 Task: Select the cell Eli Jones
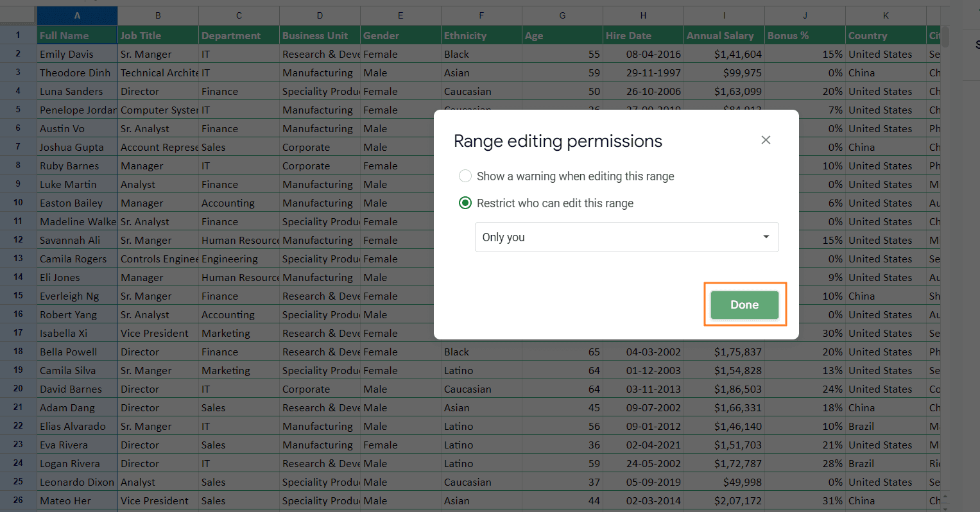pos(77,277)
